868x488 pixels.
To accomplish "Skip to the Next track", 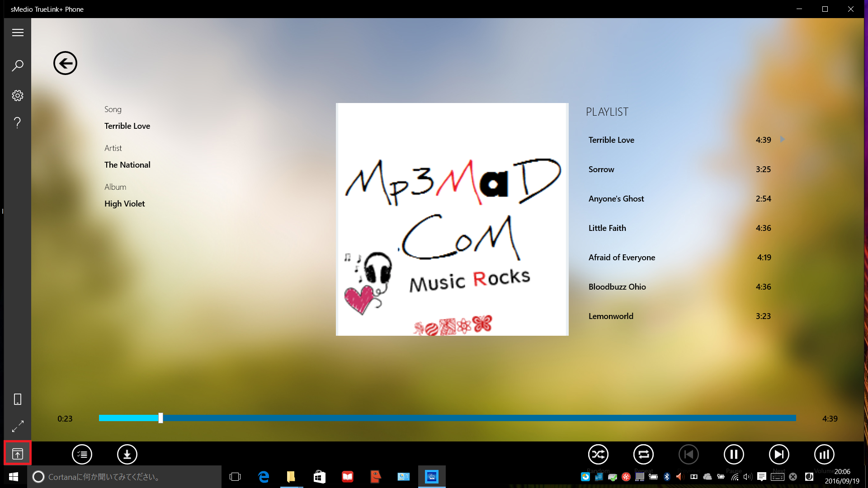I will (779, 454).
